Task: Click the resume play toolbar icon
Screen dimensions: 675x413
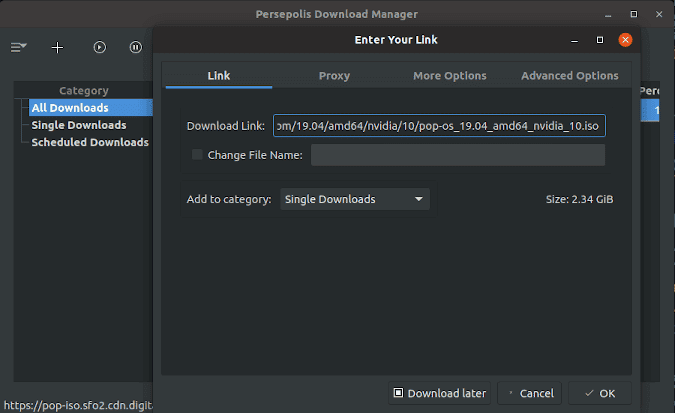Action: (x=99, y=47)
